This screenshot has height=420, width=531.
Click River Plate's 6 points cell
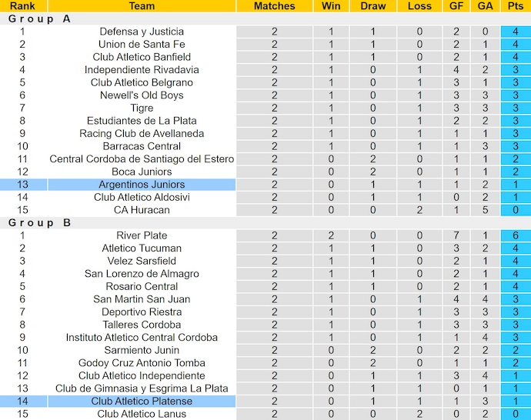pos(511,235)
